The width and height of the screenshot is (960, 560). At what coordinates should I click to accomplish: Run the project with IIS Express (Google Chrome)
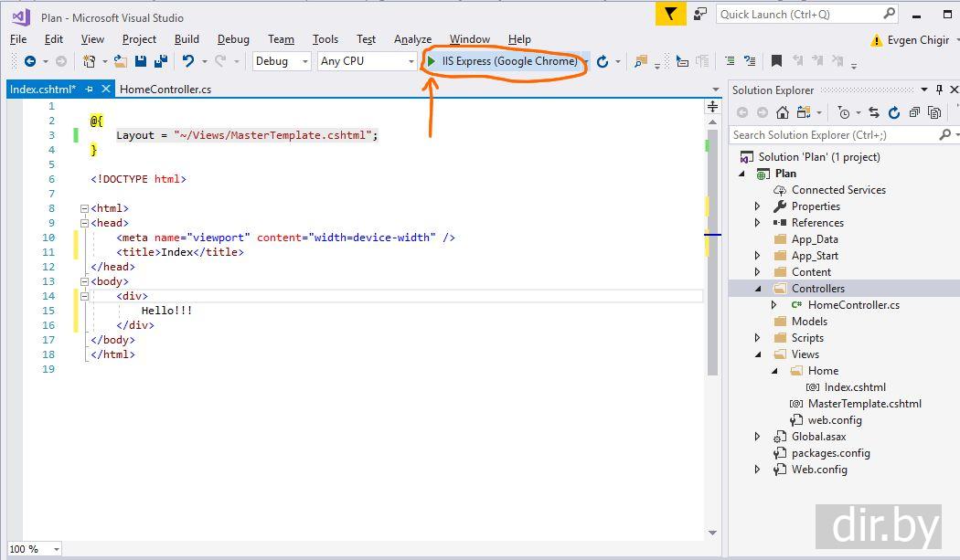coord(502,61)
